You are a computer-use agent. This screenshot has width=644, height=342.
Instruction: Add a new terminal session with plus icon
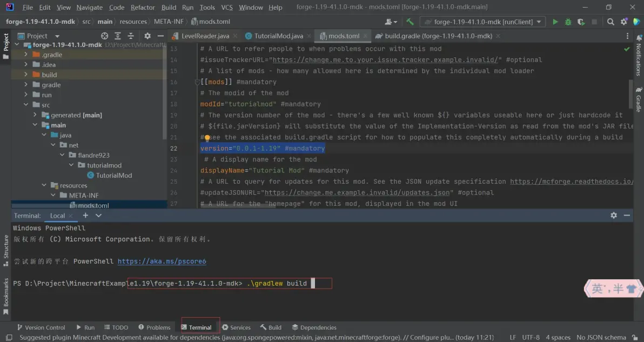[x=85, y=215]
